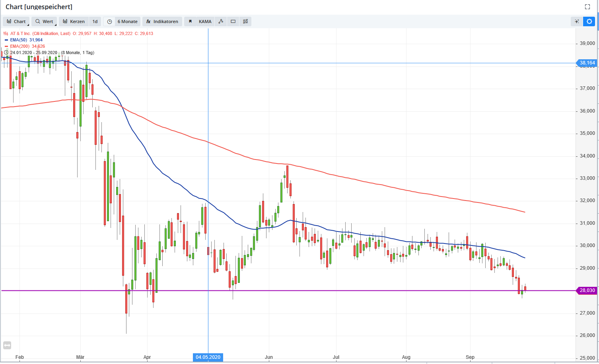The image size is (599, 364).
Task: Open the Chart dropdown menu
Action: (x=16, y=21)
